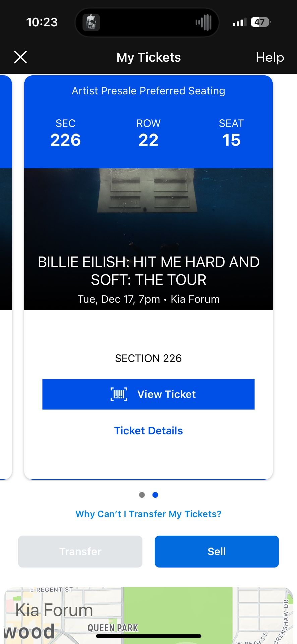Tap the Sell button
297x644 pixels.
coord(216,551)
